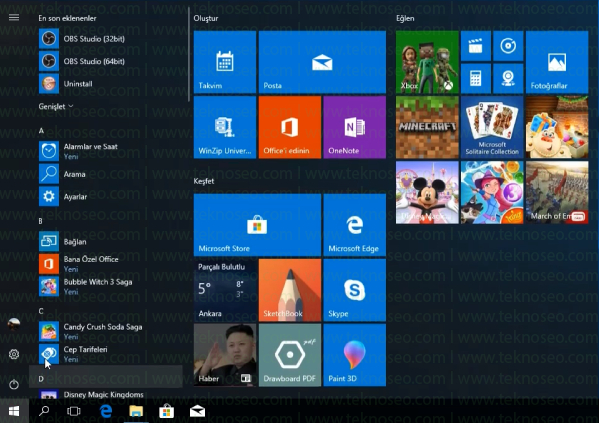Expand the recently added list with Genişlet
The width and height of the screenshot is (599, 423).
[56, 106]
